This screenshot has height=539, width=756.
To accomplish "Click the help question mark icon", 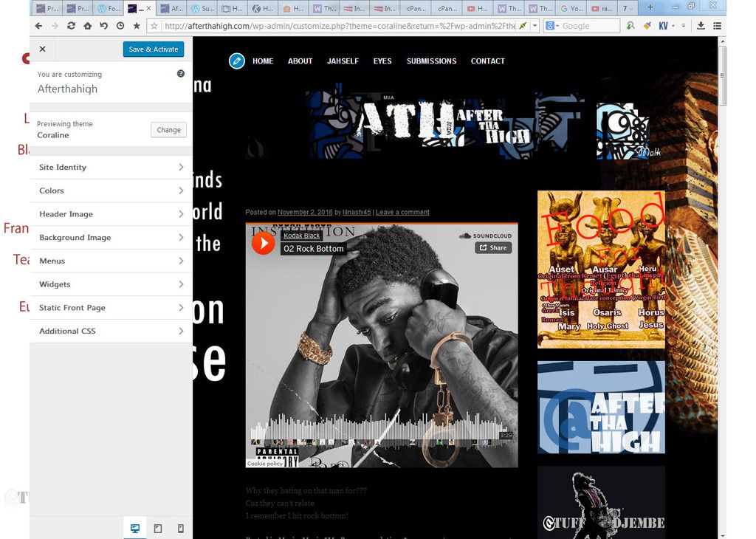I will pyautogui.click(x=181, y=74).
